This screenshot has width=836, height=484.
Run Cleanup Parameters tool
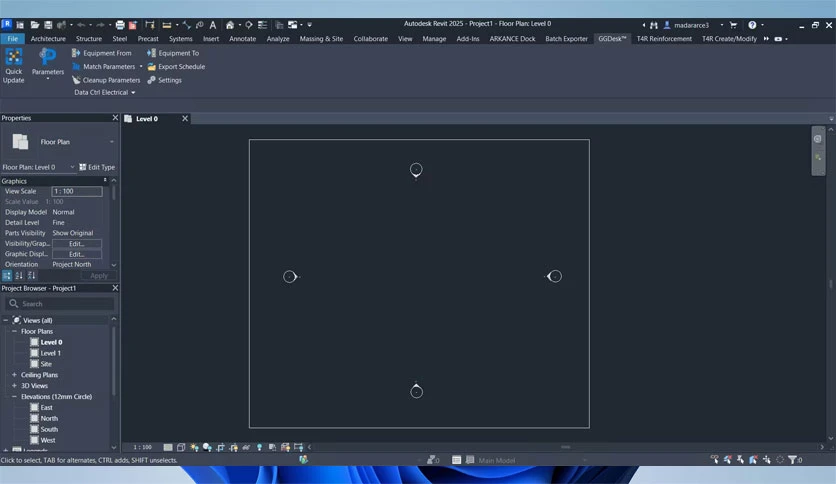pos(106,80)
